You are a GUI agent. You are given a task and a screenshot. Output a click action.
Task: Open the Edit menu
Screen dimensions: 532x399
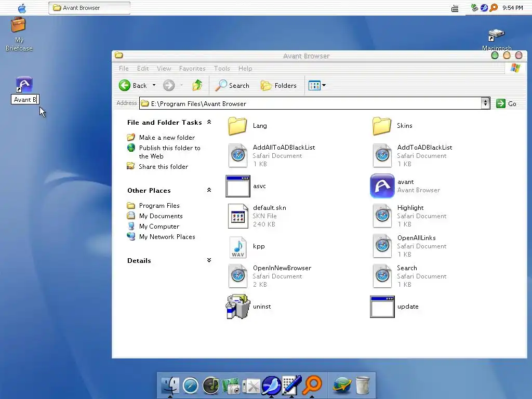pos(143,69)
